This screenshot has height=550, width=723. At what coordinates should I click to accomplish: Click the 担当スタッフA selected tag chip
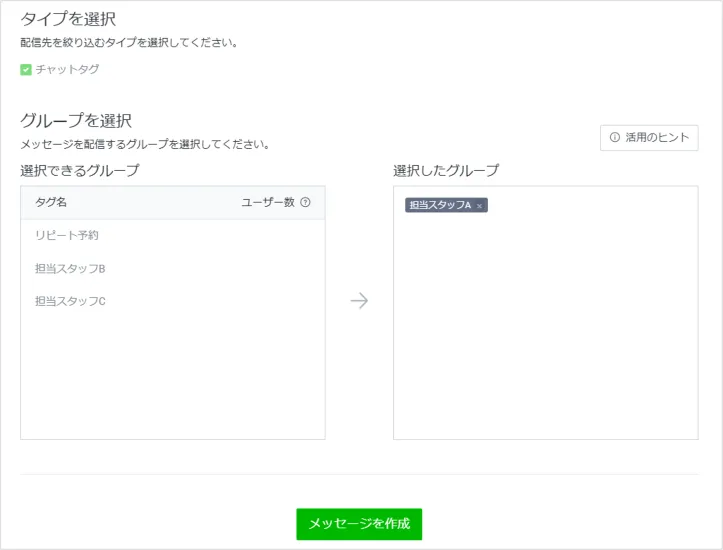(440, 206)
